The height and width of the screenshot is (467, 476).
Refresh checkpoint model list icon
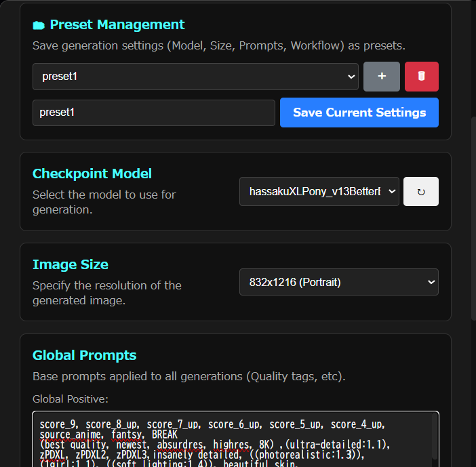pyautogui.click(x=421, y=191)
